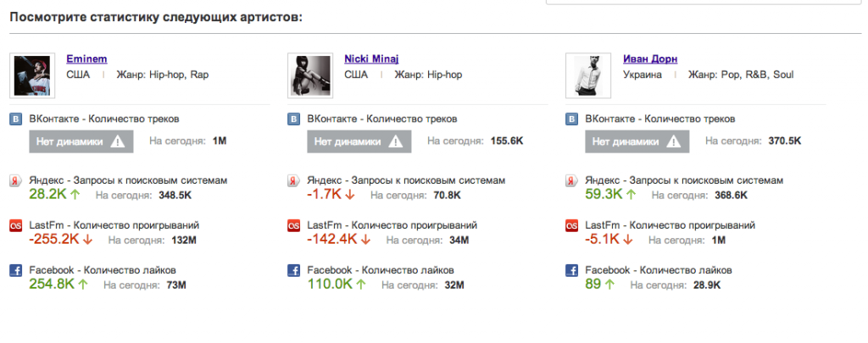The height and width of the screenshot is (343, 868).
Task: Click the 'Украина' country label
Action: coord(643,75)
